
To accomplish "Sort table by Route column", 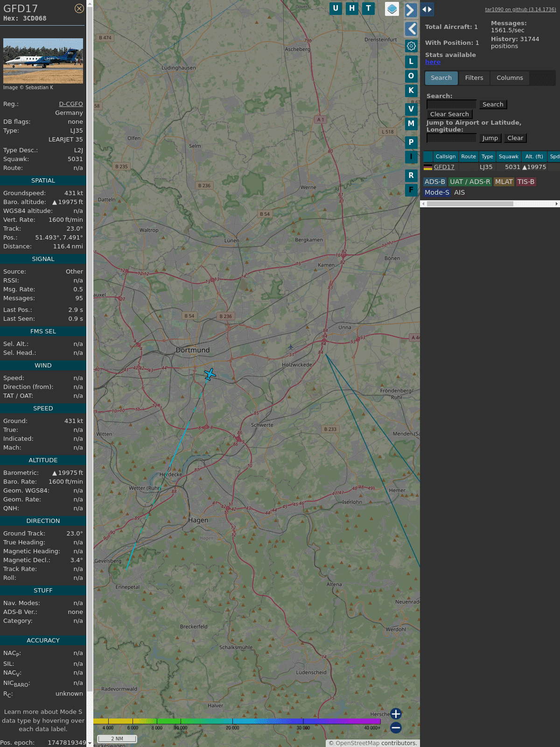I will [469, 157].
